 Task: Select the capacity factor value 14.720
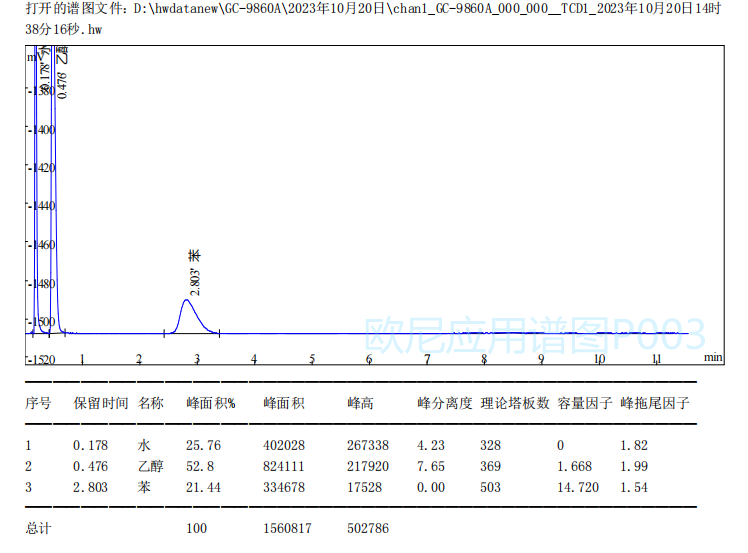tap(576, 487)
